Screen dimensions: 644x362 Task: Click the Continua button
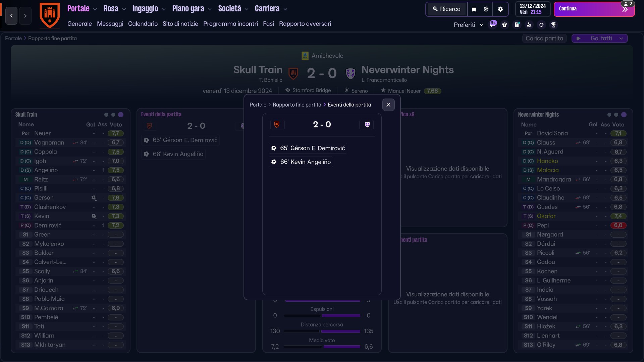coord(594,9)
